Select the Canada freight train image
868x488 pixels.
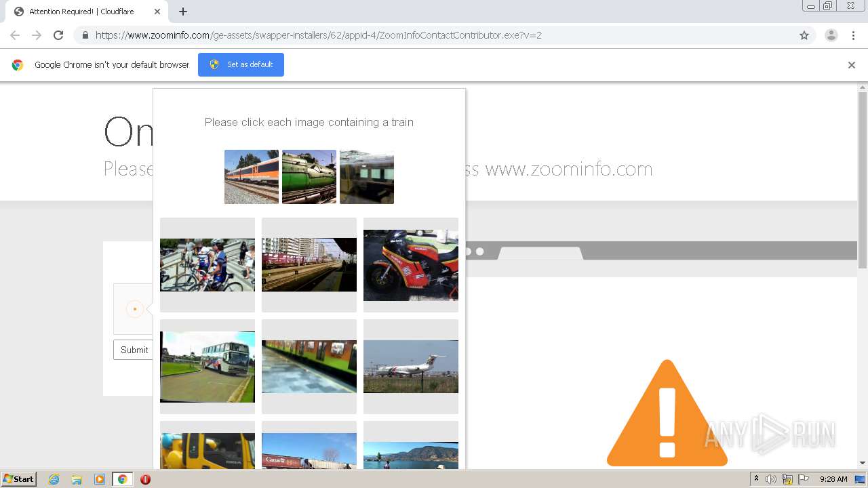(309, 445)
